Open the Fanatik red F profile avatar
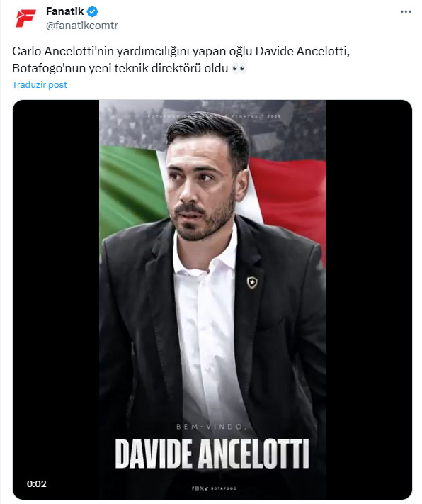This screenshot has width=422, height=504. [x=25, y=18]
